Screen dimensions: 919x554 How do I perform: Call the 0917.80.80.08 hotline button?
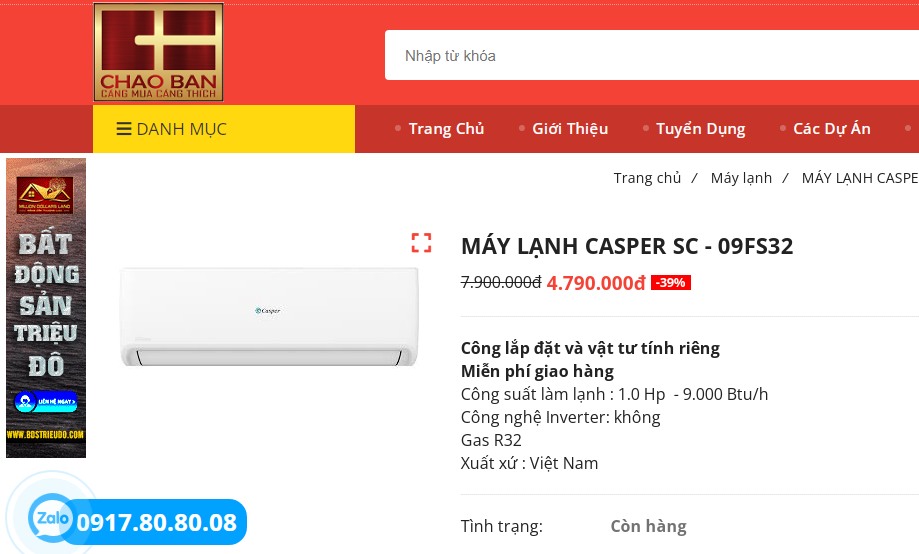155,522
